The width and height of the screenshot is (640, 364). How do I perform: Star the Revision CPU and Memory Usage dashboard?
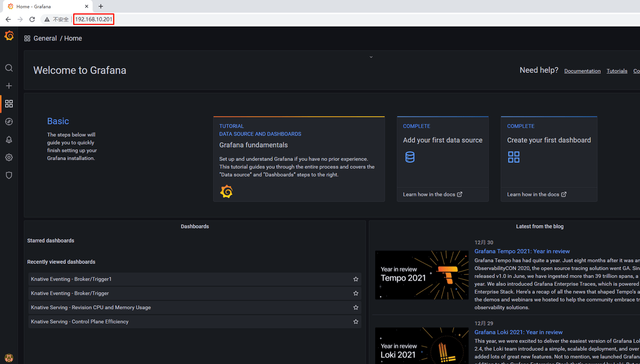click(x=356, y=308)
